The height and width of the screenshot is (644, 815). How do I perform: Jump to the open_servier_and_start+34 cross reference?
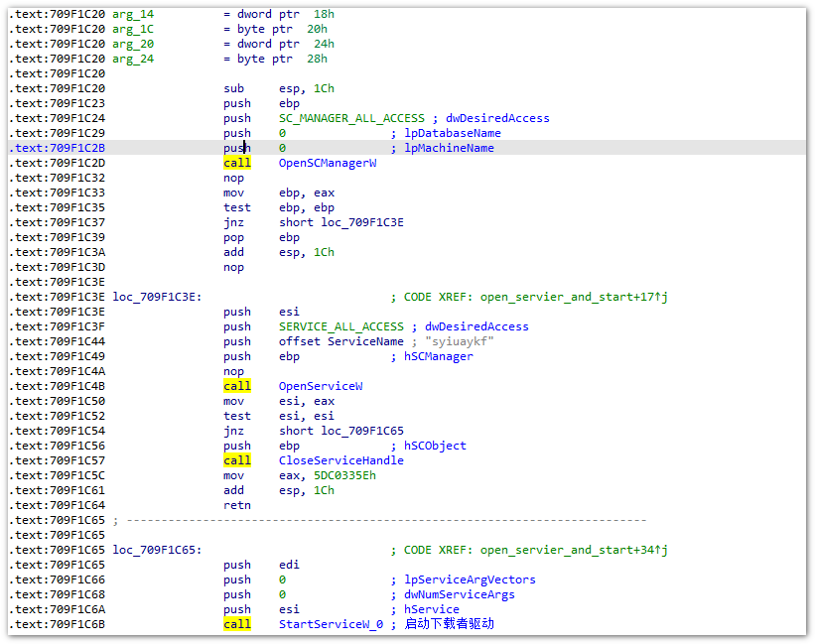click(x=573, y=550)
